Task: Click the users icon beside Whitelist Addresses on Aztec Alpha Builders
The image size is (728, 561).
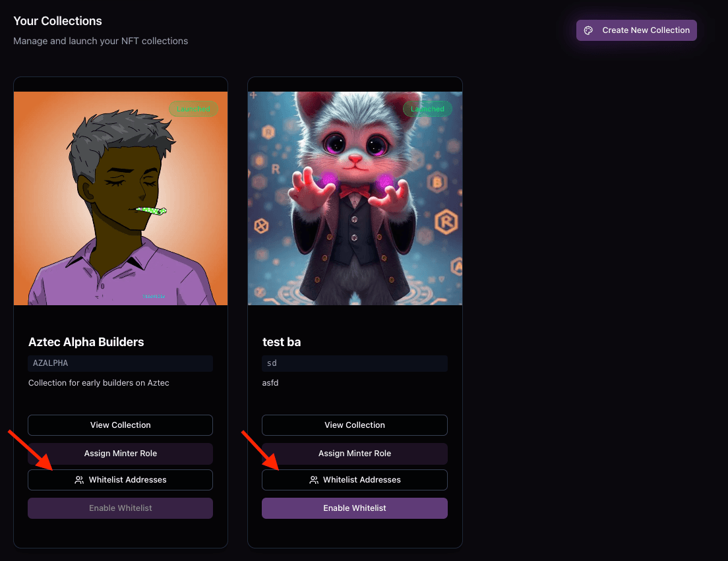Action: (79, 480)
